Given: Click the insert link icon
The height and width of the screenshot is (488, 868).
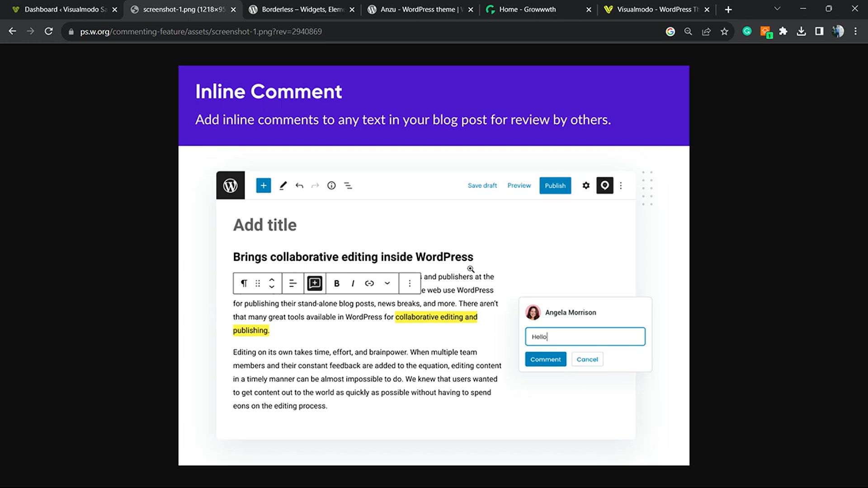Looking at the screenshot, I should point(369,283).
